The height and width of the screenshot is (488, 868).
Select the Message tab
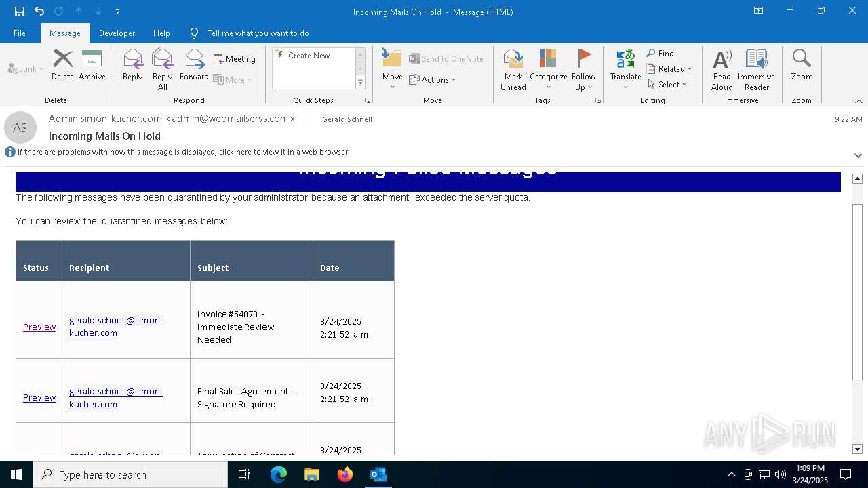coord(65,33)
